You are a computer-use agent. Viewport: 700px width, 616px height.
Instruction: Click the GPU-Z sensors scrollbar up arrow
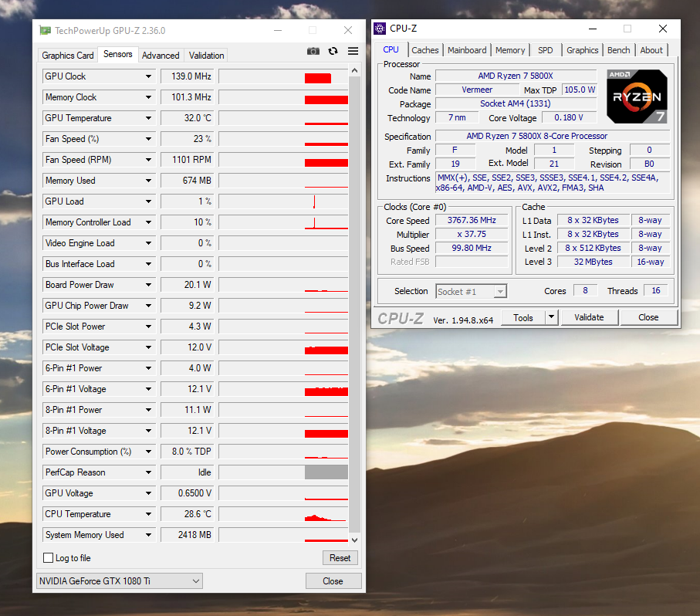[x=354, y=70]
